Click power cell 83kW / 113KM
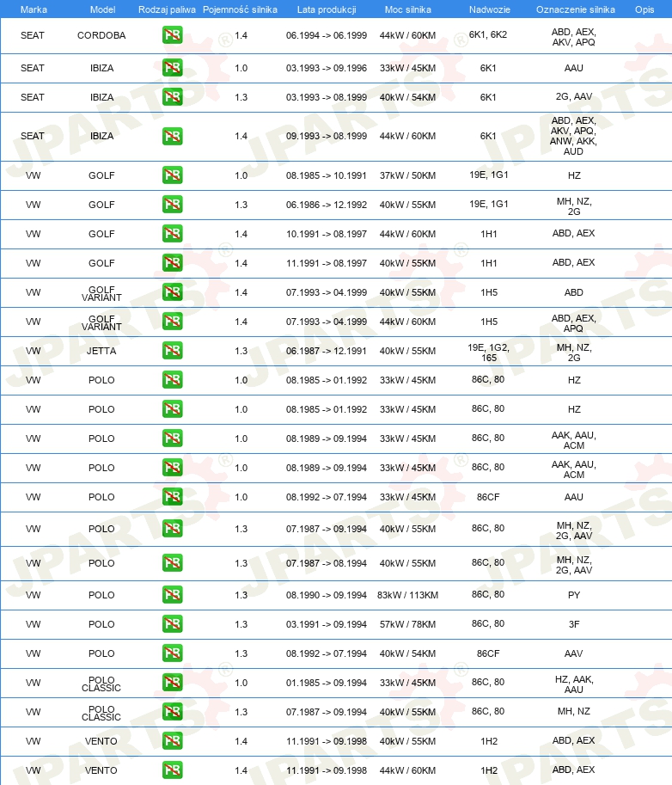Viewport: 672px width, 785px height. 407,595
